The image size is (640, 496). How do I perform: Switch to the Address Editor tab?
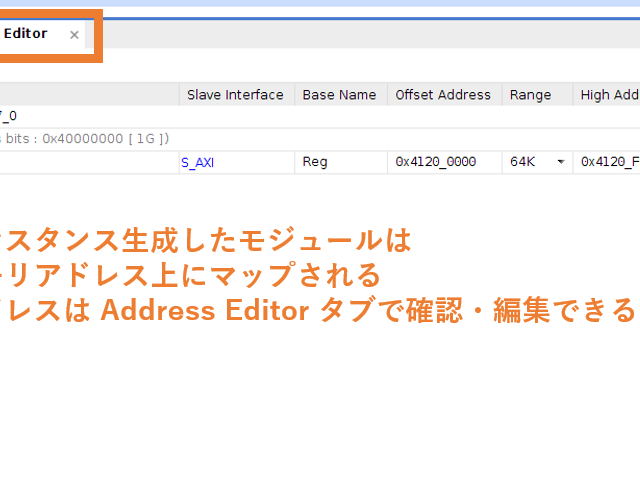26,34
